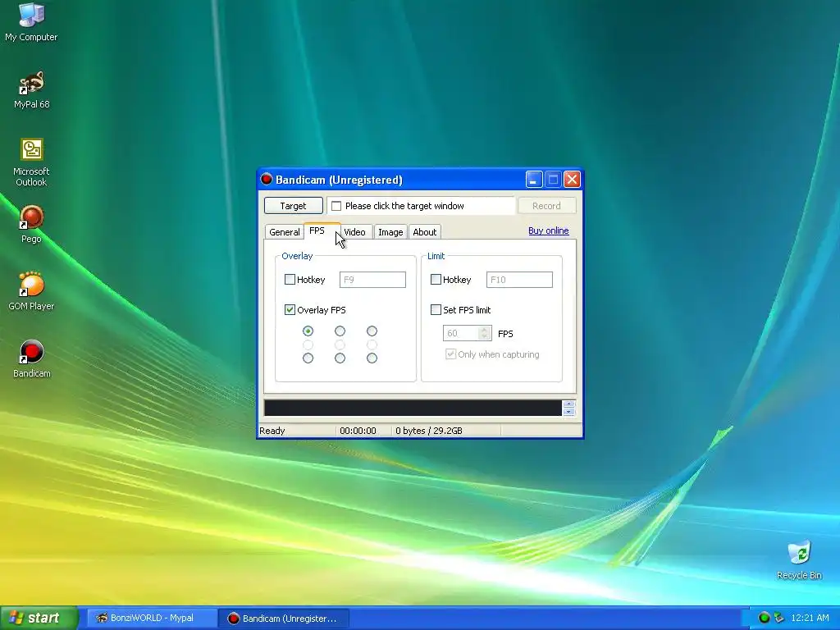Click the Target button

(x=293, y=206)
